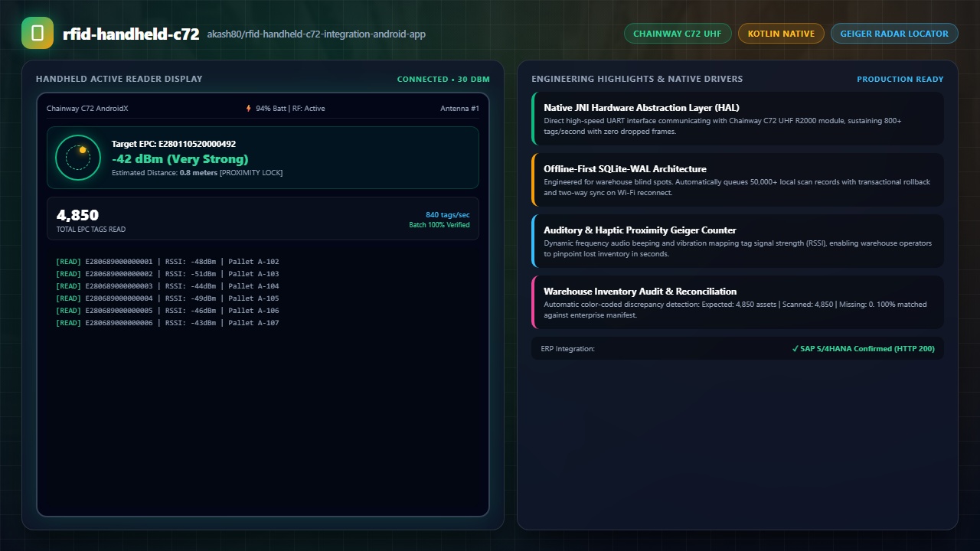Click the ENGINEERING HIGHLIGHTS & NATIVE DRIVERS heading
980x551 pixels.
pyautogui.click(x=637, y=79)
